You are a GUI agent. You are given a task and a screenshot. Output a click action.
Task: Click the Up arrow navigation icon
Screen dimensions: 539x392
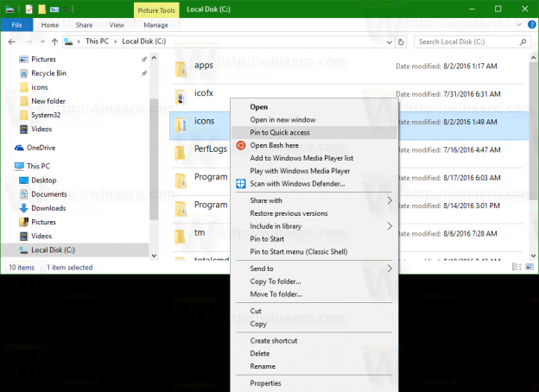[54, 42]
